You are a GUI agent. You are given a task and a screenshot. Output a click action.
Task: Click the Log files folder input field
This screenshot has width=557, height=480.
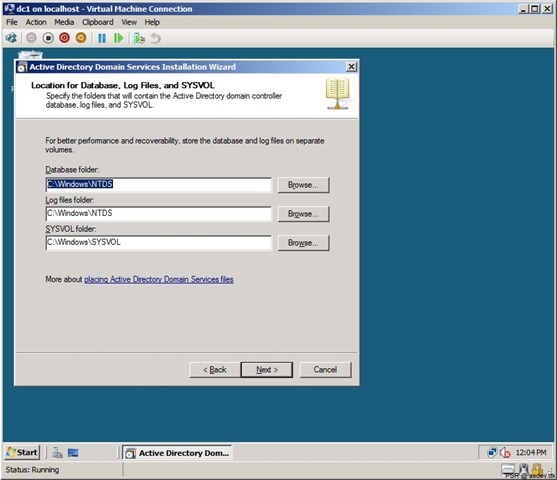(159, 214)
